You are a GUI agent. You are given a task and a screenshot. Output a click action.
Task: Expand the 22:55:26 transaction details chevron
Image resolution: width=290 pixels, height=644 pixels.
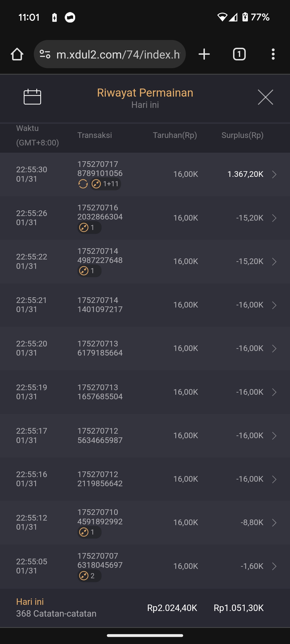point(274,218)
